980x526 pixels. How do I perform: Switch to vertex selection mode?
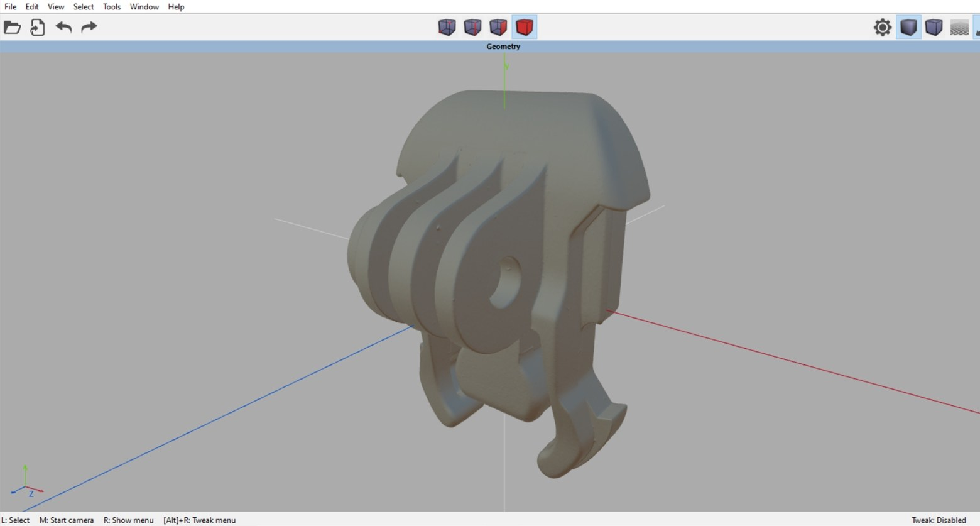(x=447, y=27)
